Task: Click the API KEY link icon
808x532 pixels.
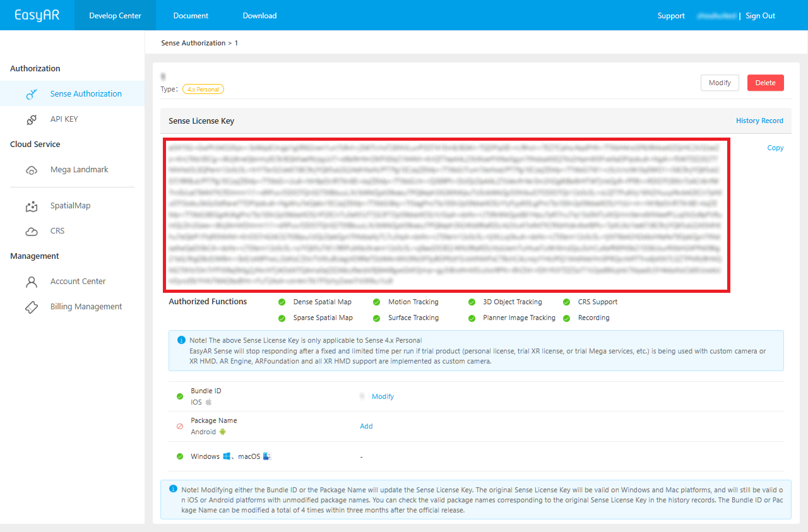Action: (x=32, y=119)
